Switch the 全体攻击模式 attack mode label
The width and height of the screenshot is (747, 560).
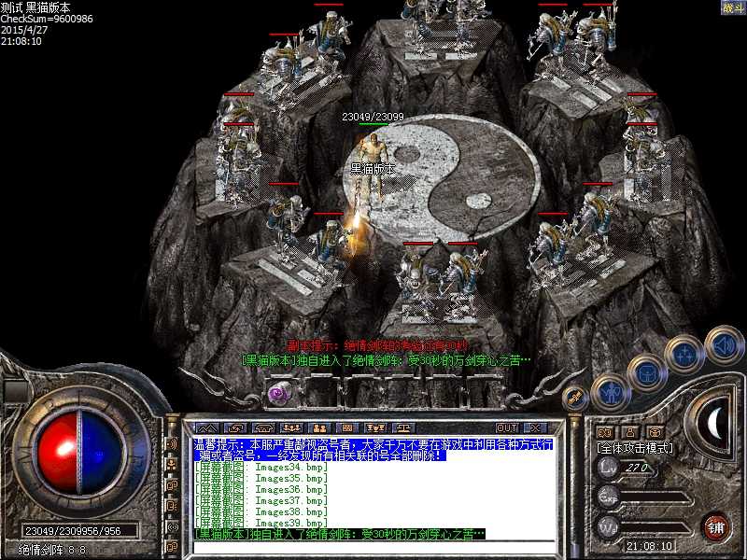point(635,448)
